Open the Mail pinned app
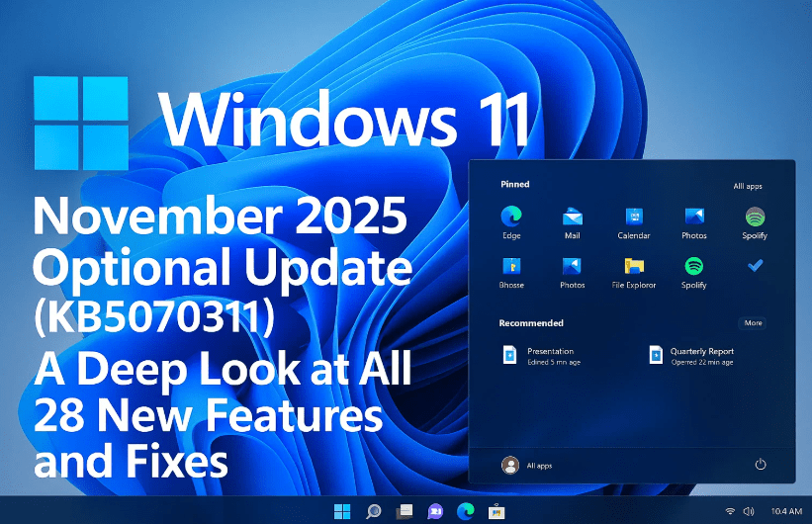 tap(573, 222)
